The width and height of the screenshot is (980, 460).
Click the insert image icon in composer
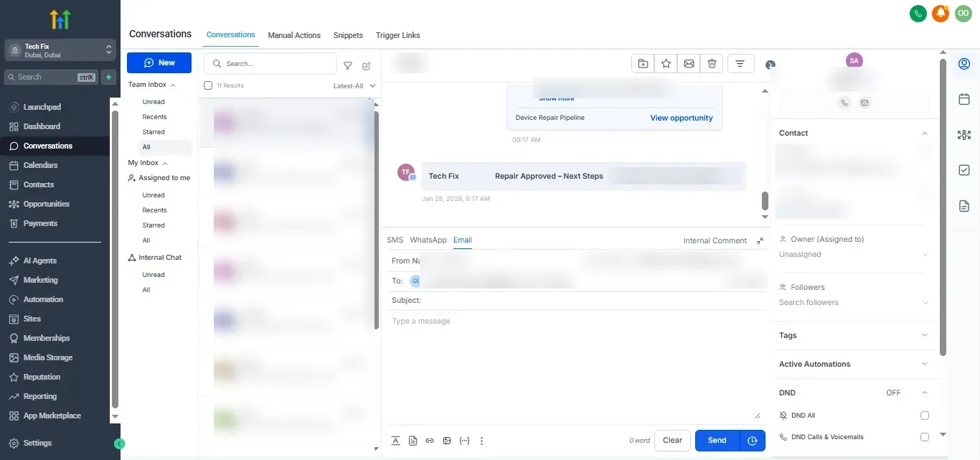(447, 441)
